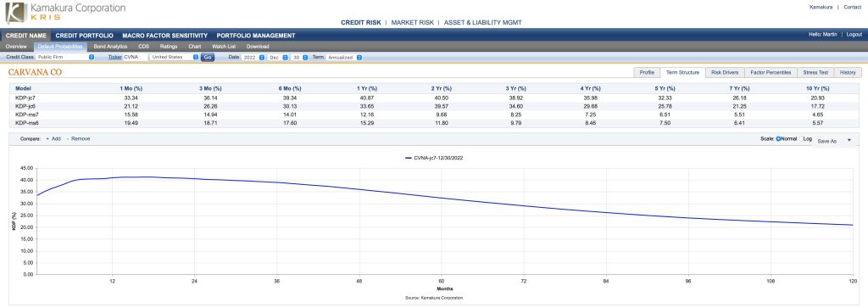868x308 pixels.
Task: Click the 15.58 value in KDP-ms7 row
Action: click(x=131, y=115)
